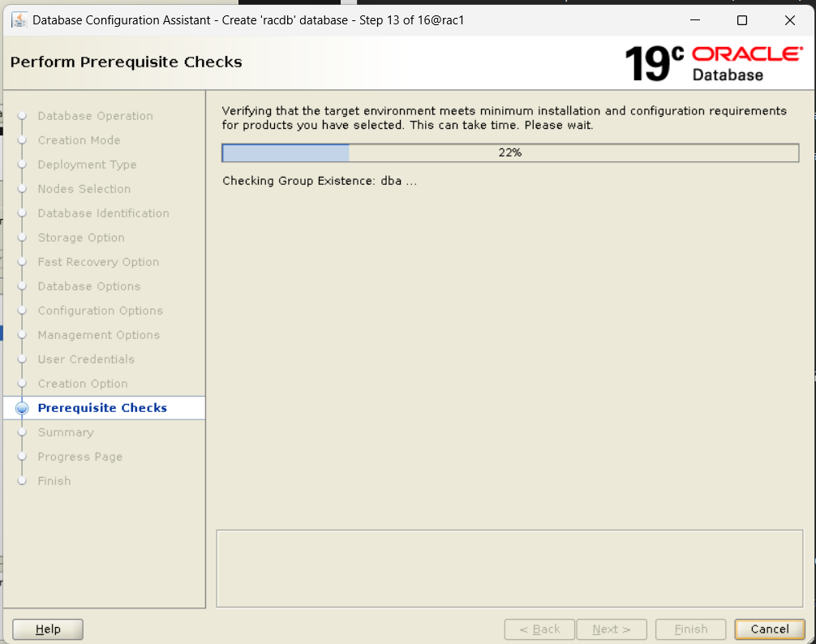Cancel the prerequisite checks
This screenshot has height=644, width=816.
(x=770, y=629)
